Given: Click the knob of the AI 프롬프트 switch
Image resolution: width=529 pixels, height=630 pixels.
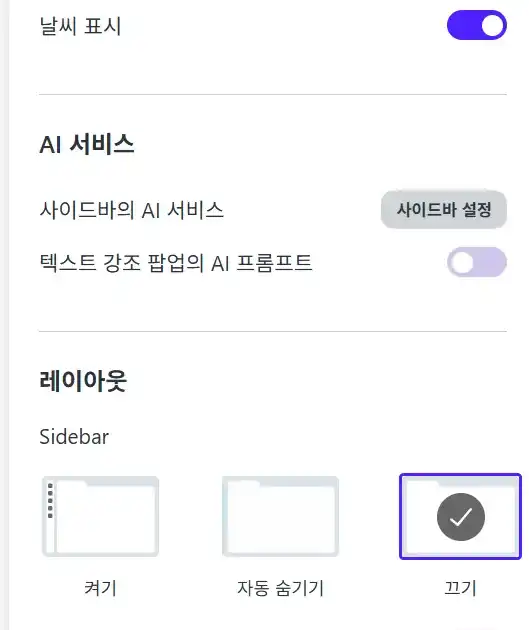Looking at the screenshot, I should 462,263.
